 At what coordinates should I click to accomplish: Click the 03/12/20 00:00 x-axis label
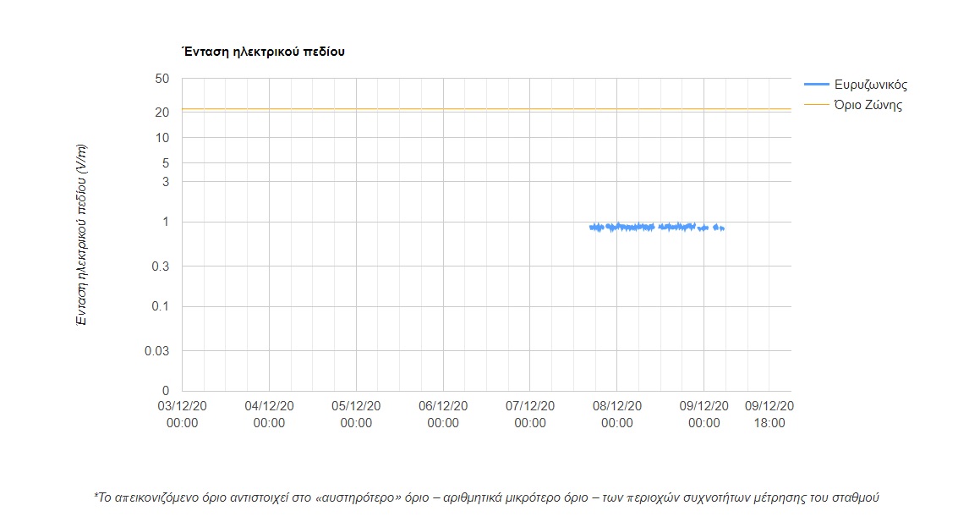pos(182,414)
